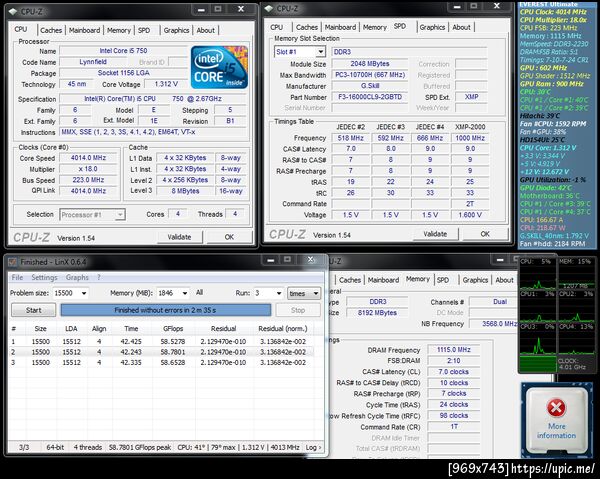Viewport: 600px width, 479px height.
Task: Open the Settings menu in LinX
Action: point(44,277)
